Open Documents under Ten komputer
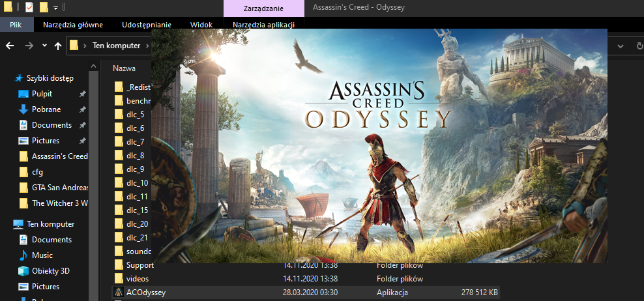The image size is (644, 301). (51, 239)
